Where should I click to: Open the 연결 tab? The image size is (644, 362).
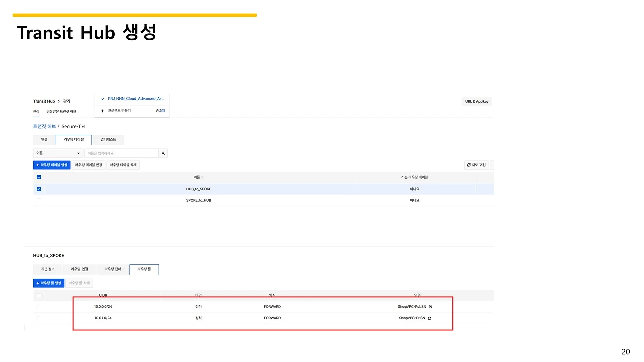point(44,139)
